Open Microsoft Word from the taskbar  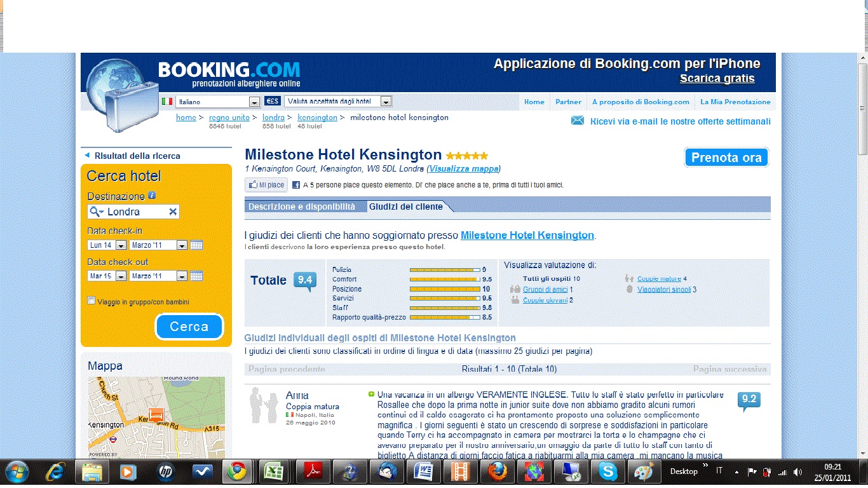point(423,472)
